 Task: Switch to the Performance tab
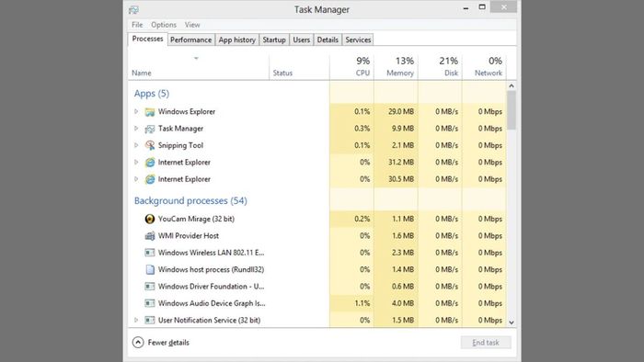tap(191, 40)
